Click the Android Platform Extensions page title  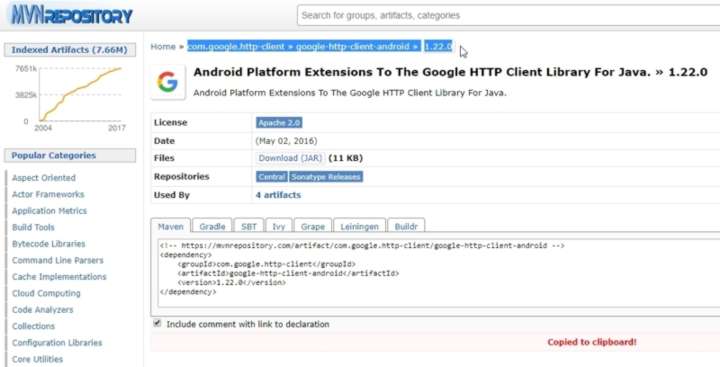(x=450, y=72)
